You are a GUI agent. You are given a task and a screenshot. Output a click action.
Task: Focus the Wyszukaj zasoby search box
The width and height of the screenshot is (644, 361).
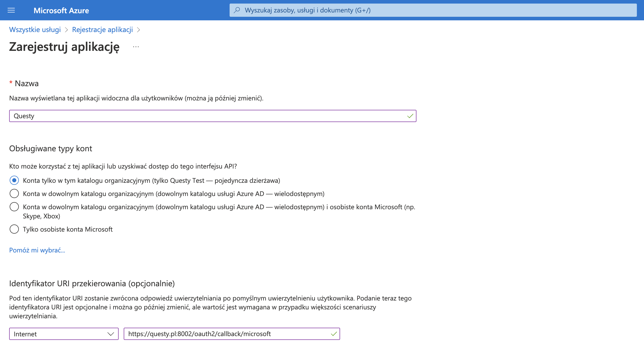(433, 10)
